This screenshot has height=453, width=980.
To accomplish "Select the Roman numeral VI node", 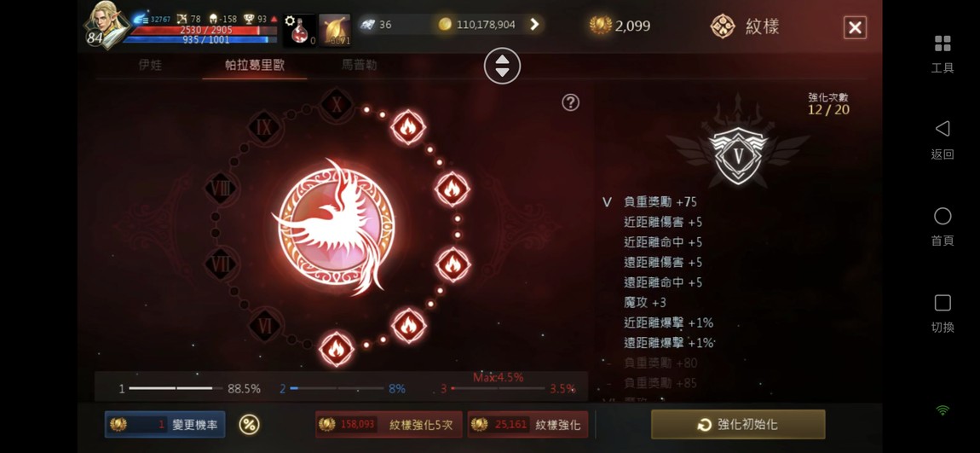I will click(264, 325).
